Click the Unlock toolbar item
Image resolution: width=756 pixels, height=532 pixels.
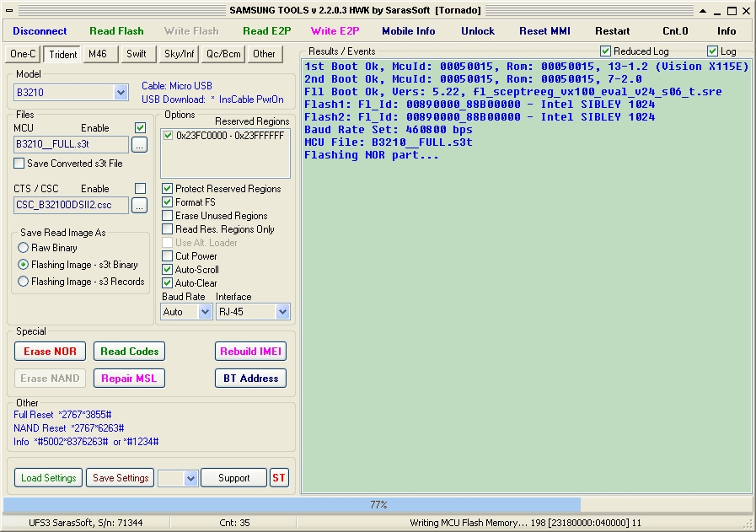477,31
